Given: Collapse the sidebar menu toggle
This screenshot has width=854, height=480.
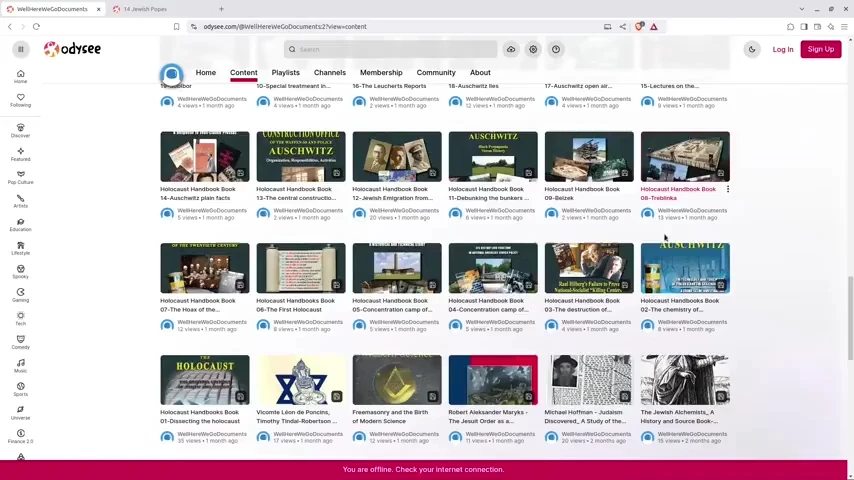Looking at the screenshot, I should (x=21, y=50).
